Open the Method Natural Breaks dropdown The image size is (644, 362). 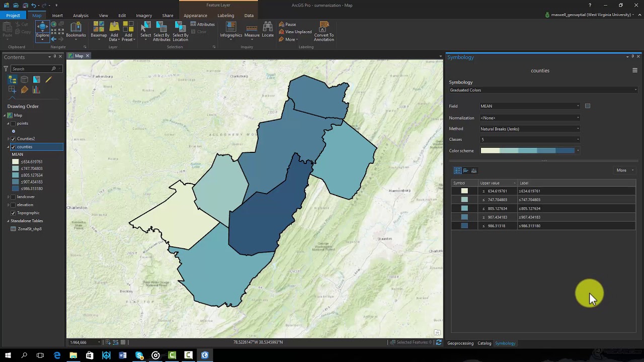pyautogui.click(x=530, y=129)
